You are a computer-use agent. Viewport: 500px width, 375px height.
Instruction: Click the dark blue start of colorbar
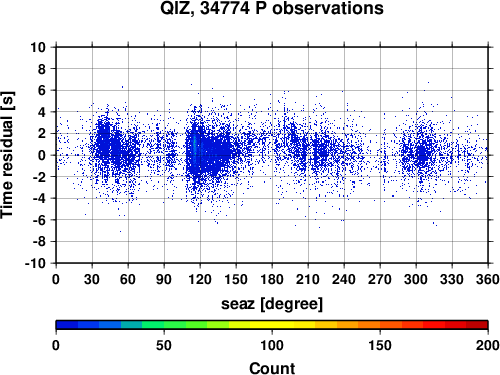coord(67,325)
